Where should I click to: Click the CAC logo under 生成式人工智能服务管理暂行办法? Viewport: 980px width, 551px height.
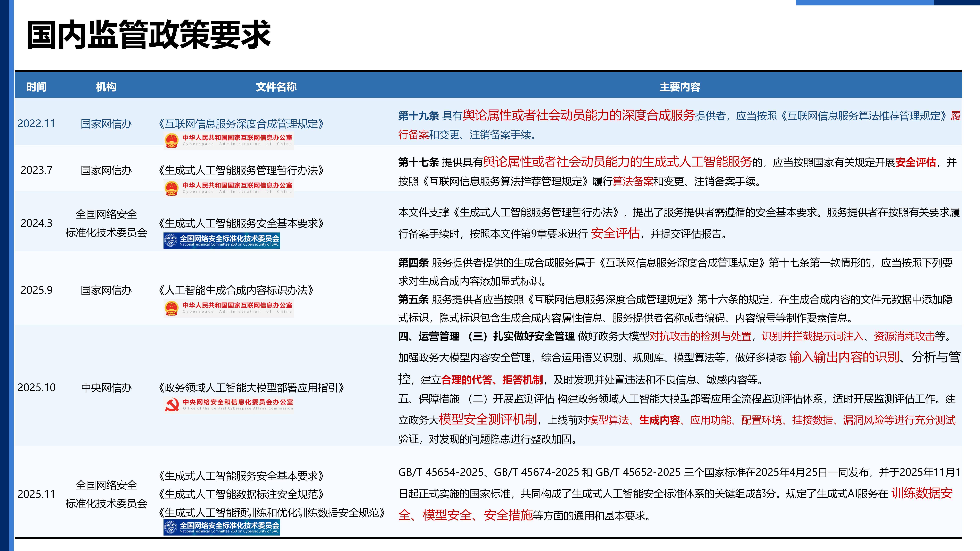(x=229, y=188)
